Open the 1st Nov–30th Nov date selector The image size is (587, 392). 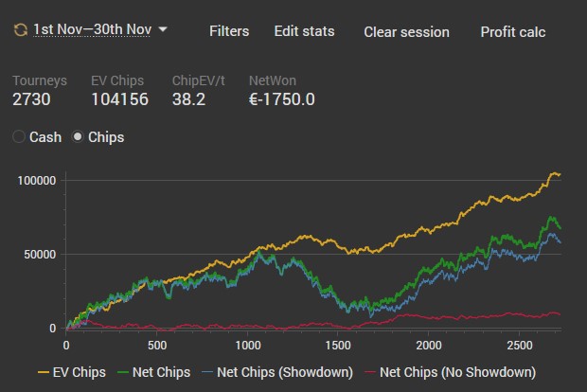tap(92, 30)
